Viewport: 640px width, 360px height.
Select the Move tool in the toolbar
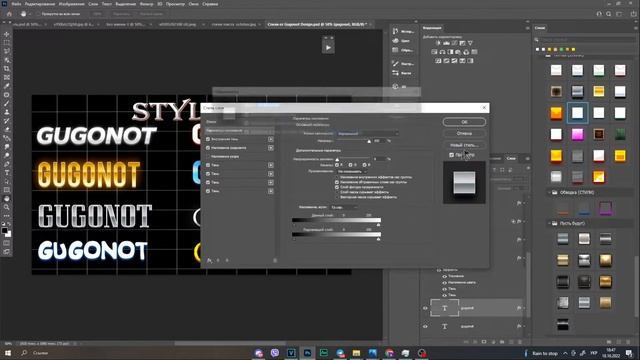click(x=7, y=34)
